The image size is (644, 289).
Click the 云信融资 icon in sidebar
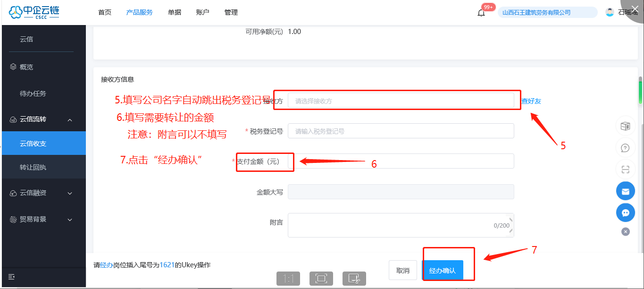(x=13, y=193)
